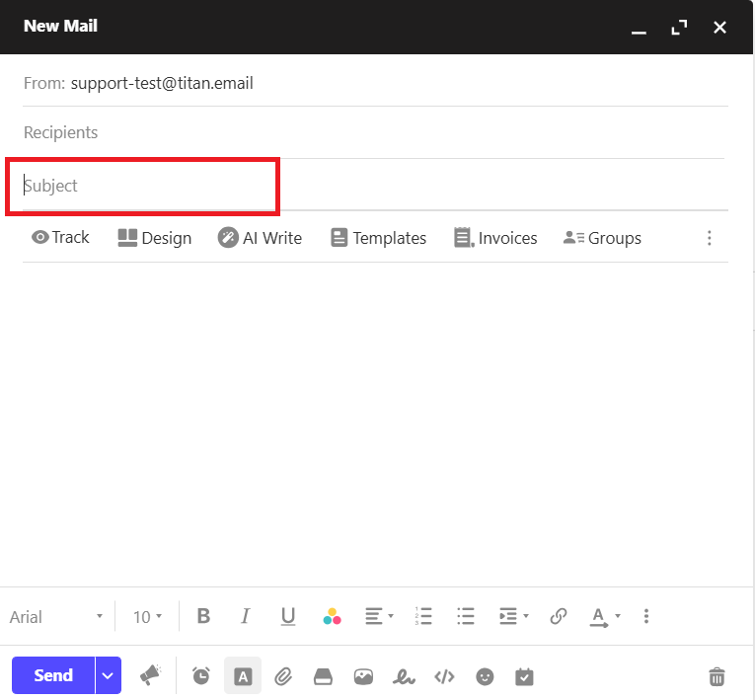Open contact Groups
Screen dimensions: 755x700
602,238
